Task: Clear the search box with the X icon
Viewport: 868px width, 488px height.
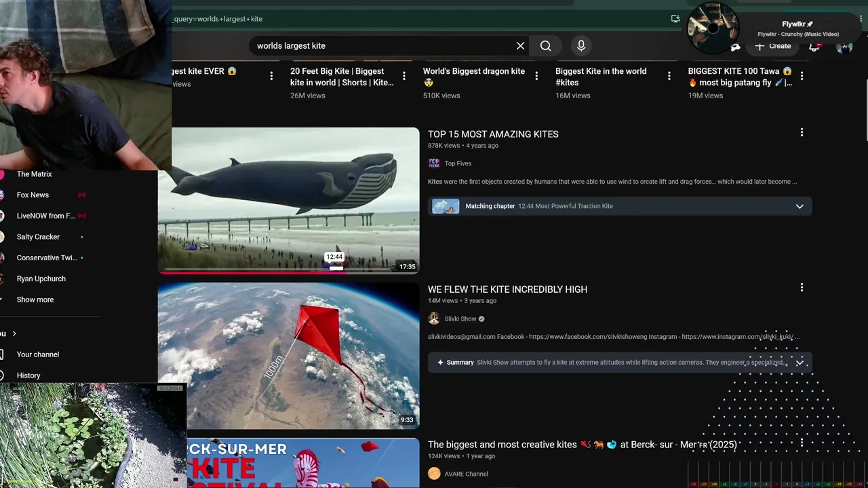Action: tap(520, 46)
